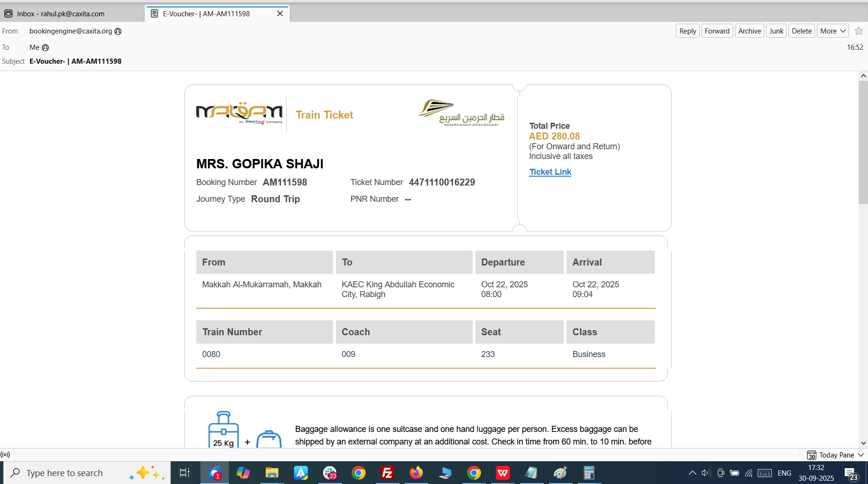
Task: Archive this E-Voucher email
Action: coord(749,31)
